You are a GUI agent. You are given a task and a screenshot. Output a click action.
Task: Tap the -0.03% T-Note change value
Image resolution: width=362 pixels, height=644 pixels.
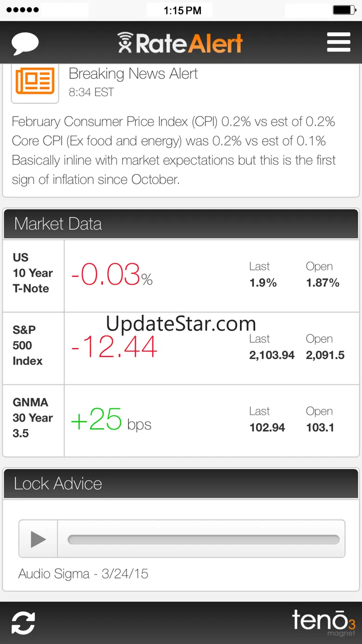[111, 274]
